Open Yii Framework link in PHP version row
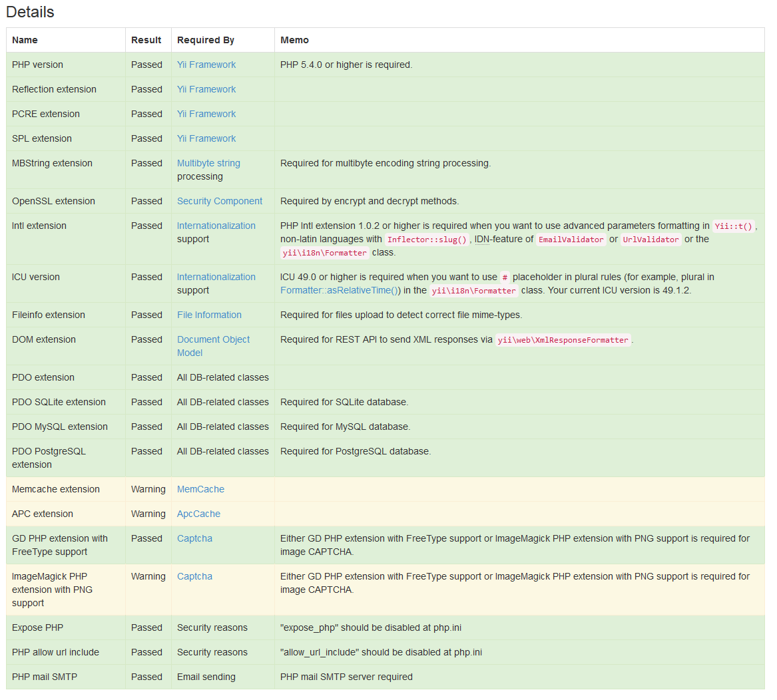The height and width of the screenshot is (700, 777). (x=206, y=65)
